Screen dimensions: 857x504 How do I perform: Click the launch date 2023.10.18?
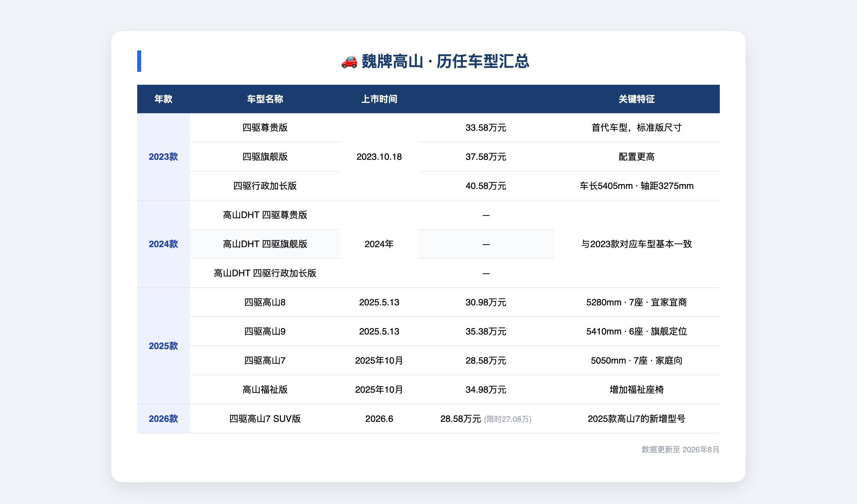coord(379,157)
